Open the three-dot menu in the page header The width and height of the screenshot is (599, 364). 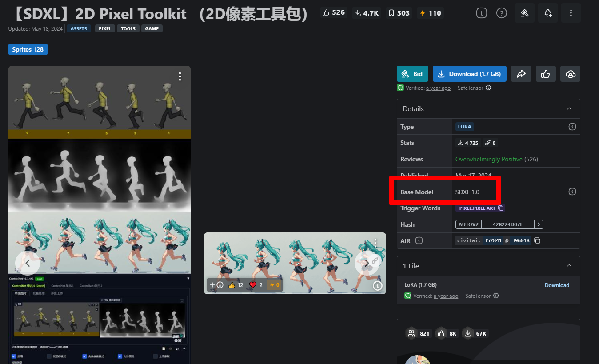tap(571, 13)
